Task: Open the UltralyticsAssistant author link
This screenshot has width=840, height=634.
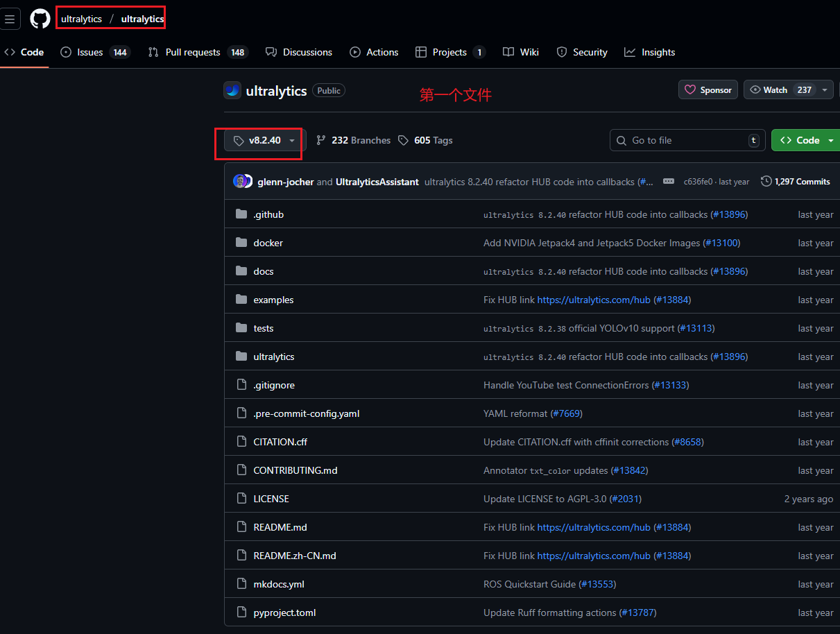Action: pyautogui.click(x=377, y=182)
